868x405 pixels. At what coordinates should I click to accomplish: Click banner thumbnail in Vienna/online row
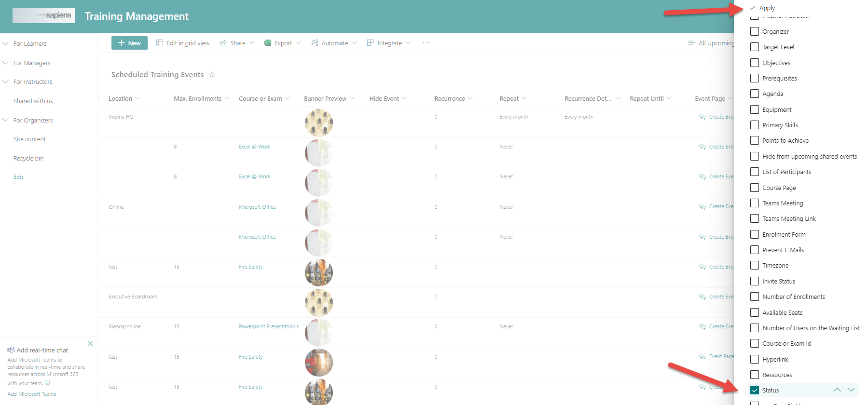point(319,333)
